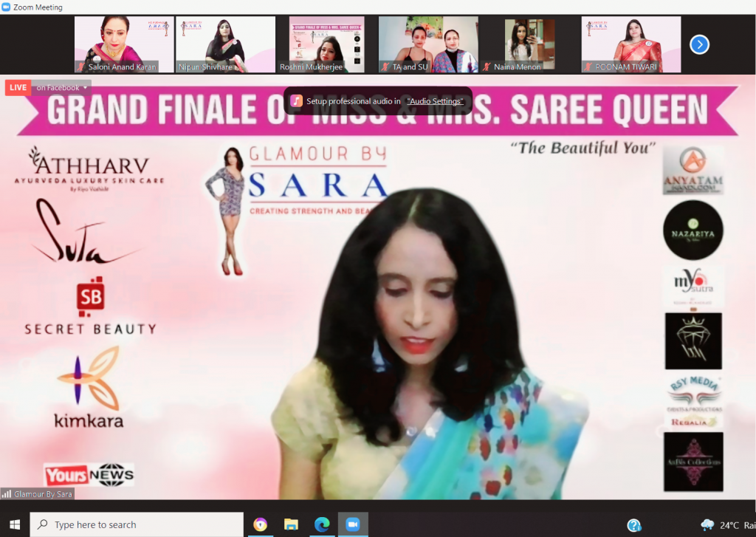
Task: Show next participants with the blue arrow
Action: tap(699, 45)
